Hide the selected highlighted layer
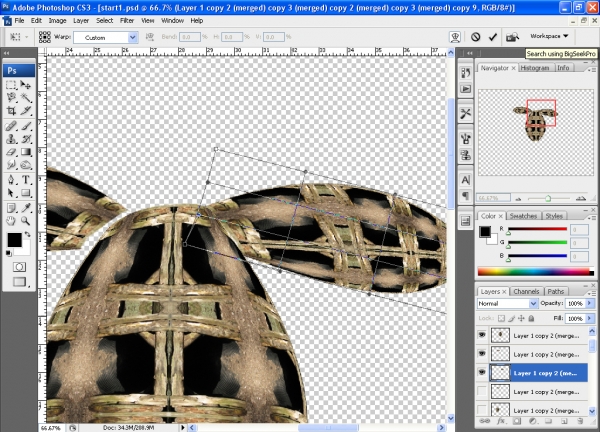600x432 pixels. point(482,372)
